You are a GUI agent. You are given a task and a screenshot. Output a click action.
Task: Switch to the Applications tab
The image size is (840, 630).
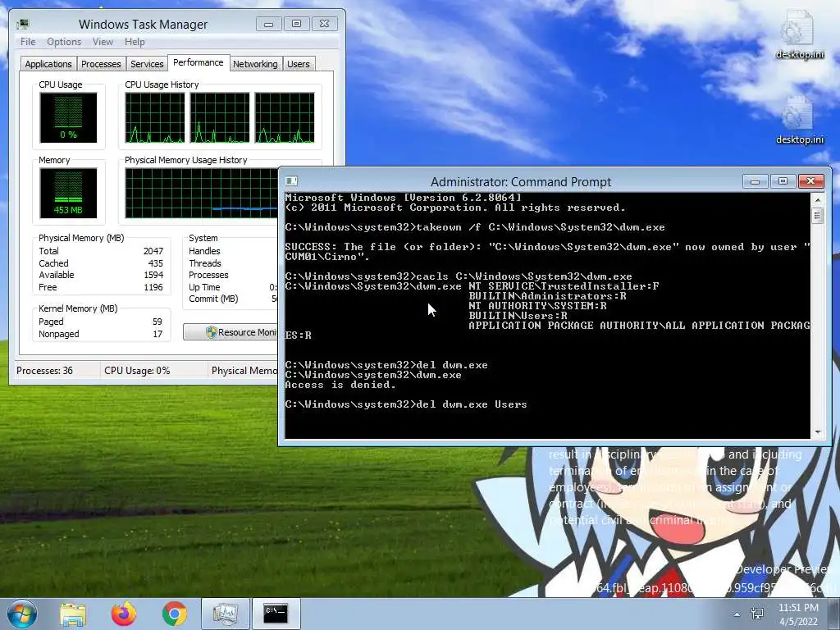pyautogui.click(x=48, y=64)
